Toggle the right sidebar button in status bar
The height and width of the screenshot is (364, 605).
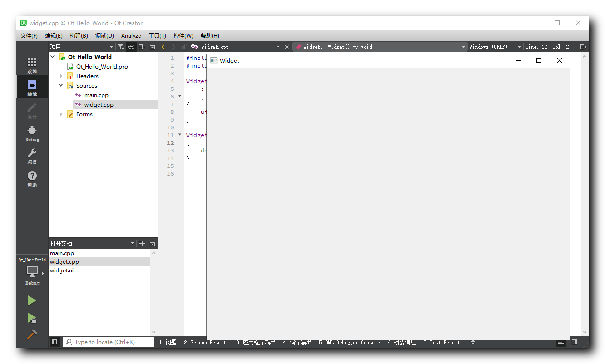coord(574,342)
